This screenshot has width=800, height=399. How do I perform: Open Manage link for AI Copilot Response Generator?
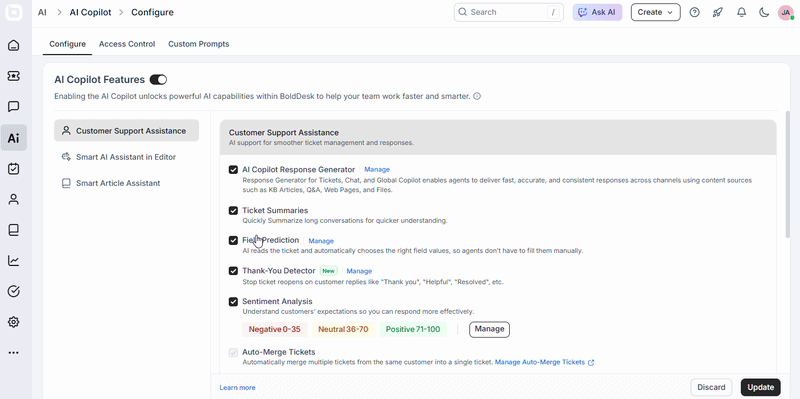tap(377, 169)
